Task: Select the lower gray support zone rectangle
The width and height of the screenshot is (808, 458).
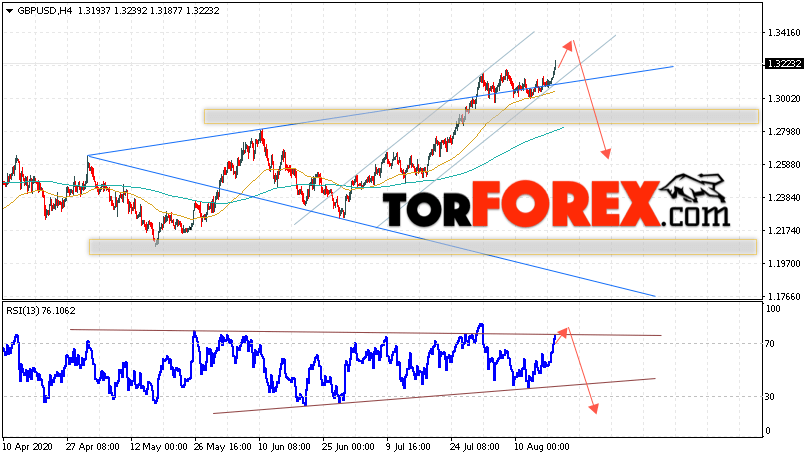Action: [423, 247]
